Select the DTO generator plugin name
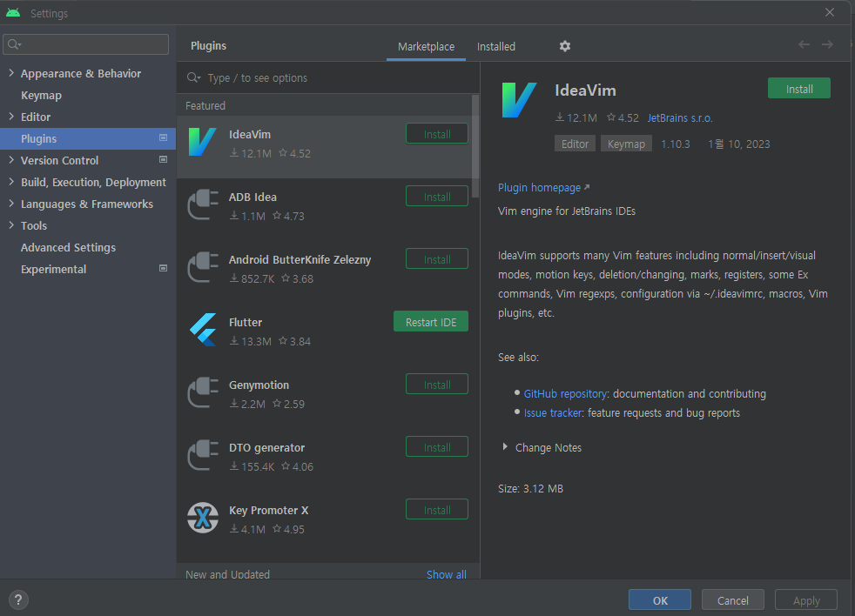The image size is (855, 616). (266, 447)
